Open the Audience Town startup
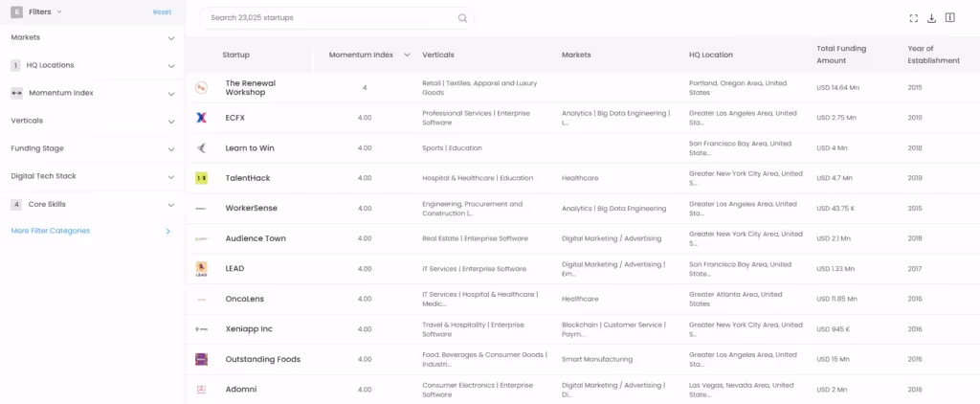The image size is (980, 404). click(256, 239)
